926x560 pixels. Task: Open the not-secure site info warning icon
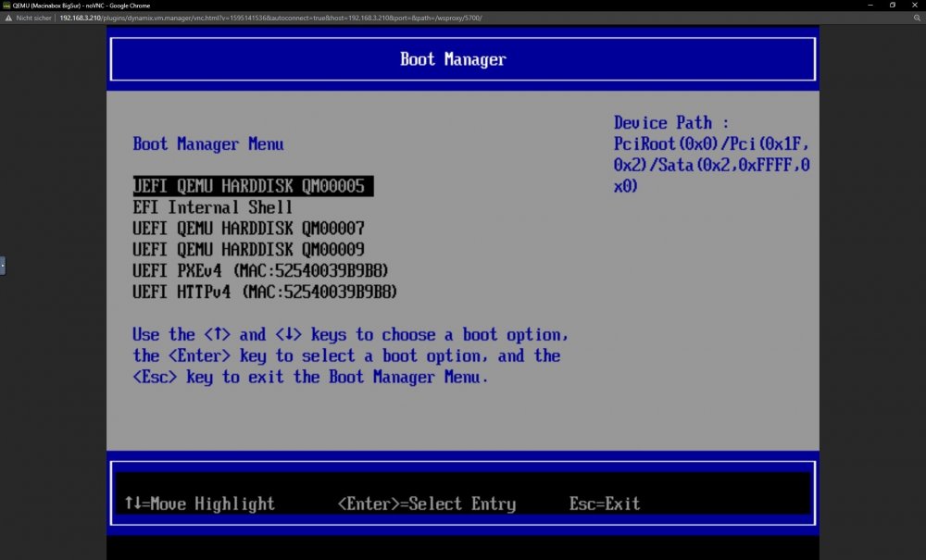[8, 18]
